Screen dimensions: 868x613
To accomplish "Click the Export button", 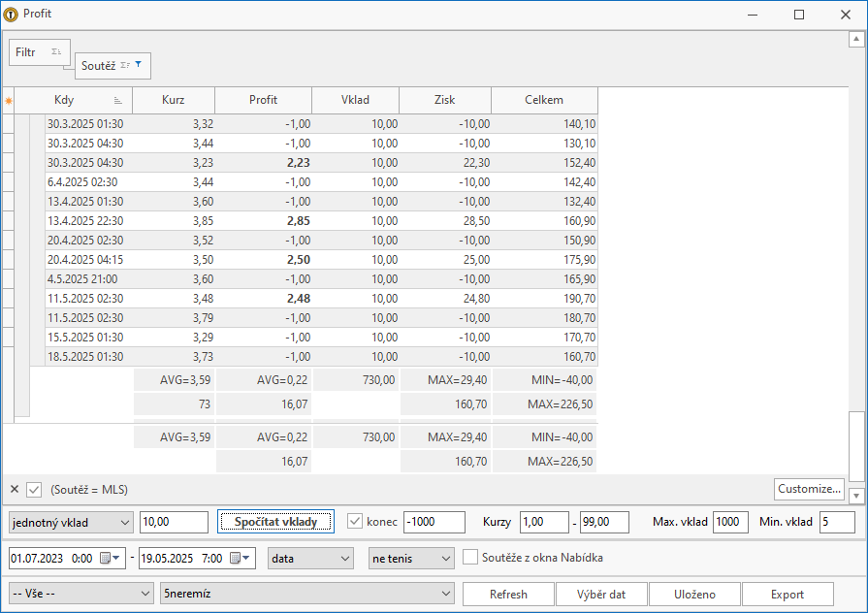I will [788, 595].
